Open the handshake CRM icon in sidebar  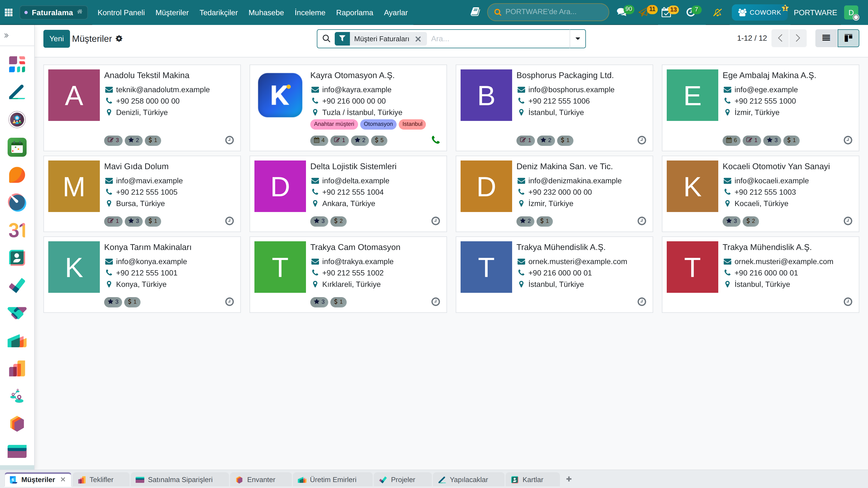[x=17, y=313]
